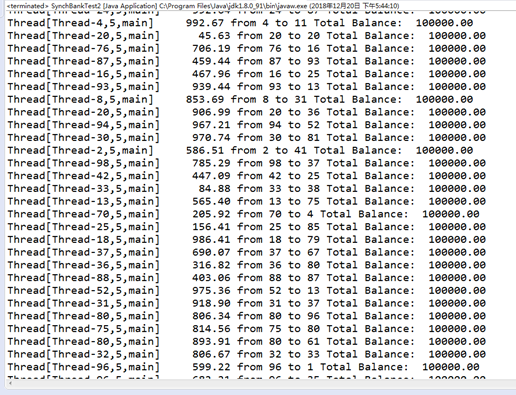Click the amount 918.90 in the Thread-31 line

coord(211,303)
